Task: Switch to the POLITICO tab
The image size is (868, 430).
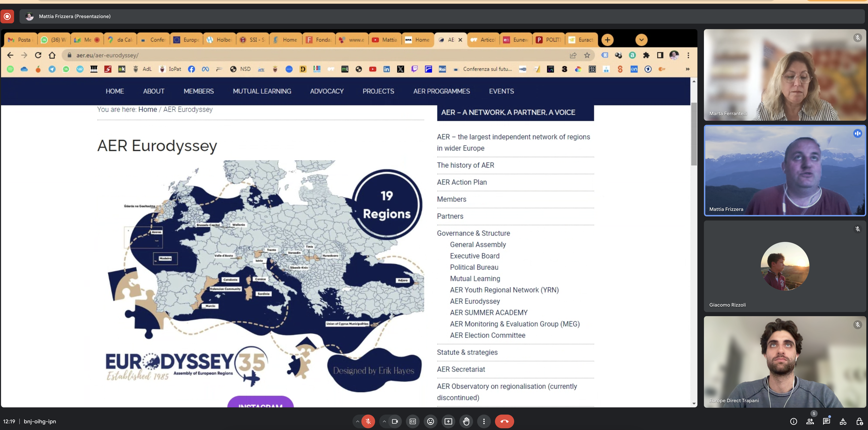Action: coord(549,40)
